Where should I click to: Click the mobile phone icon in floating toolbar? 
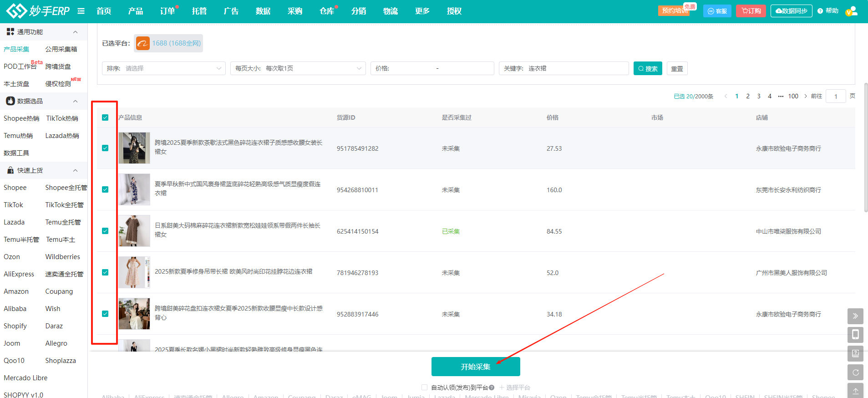855,335
